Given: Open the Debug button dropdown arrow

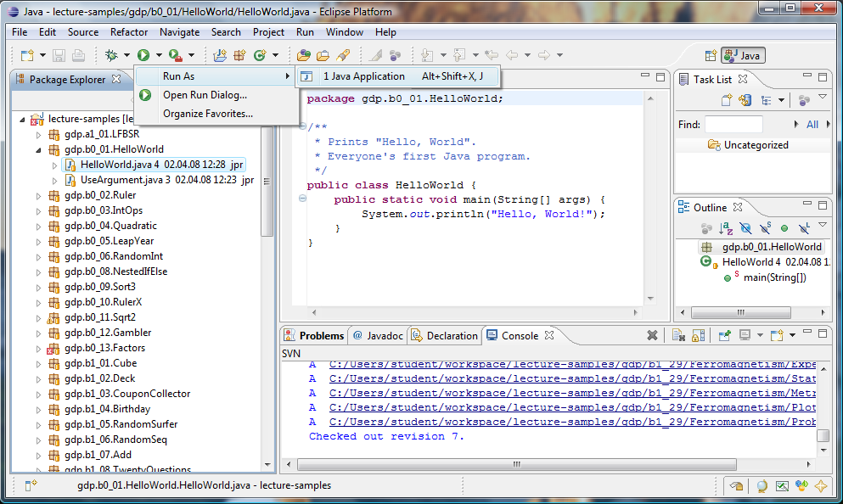Looking at the screenshot, I should coord(126,55).
